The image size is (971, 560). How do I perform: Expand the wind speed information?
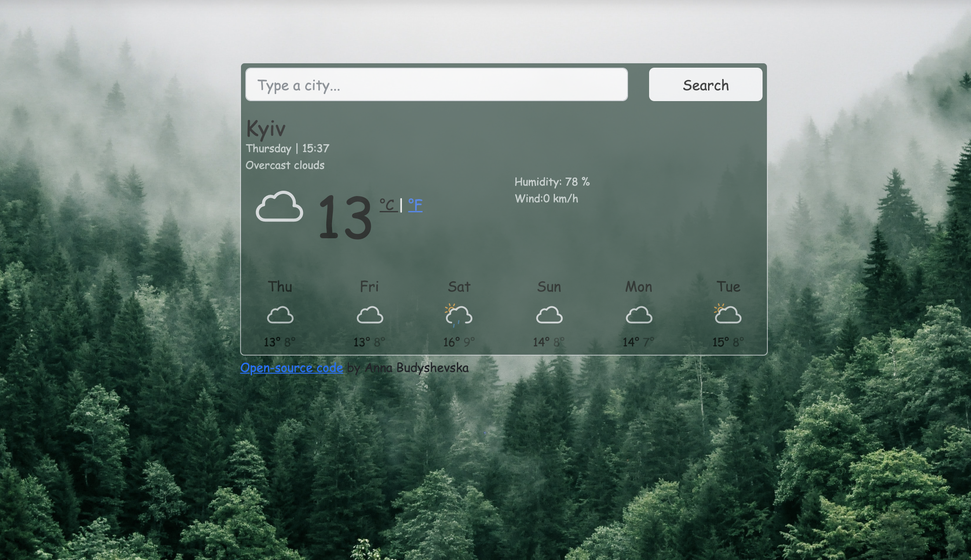click(548, 198)
